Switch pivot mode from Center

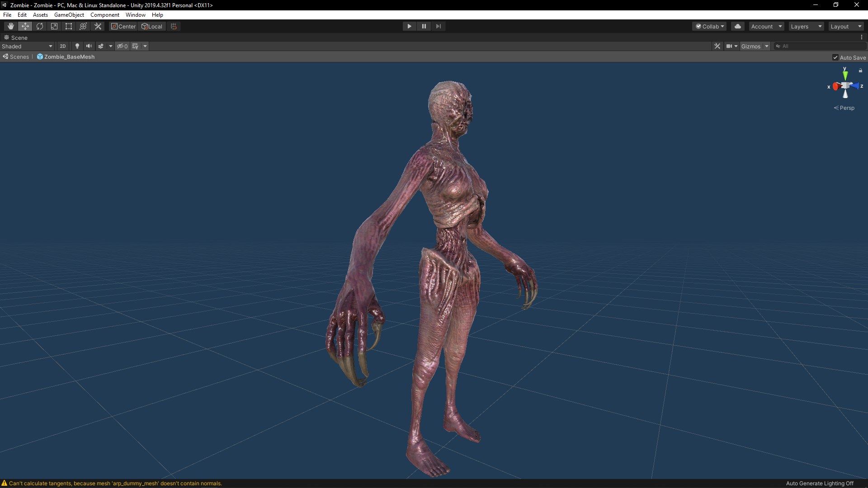(123, 26)
